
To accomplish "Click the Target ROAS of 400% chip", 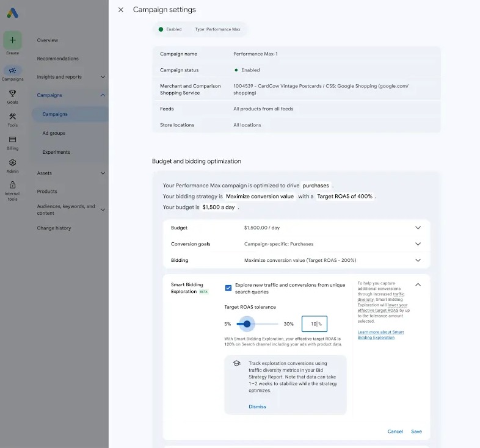I will pos(344,197).
